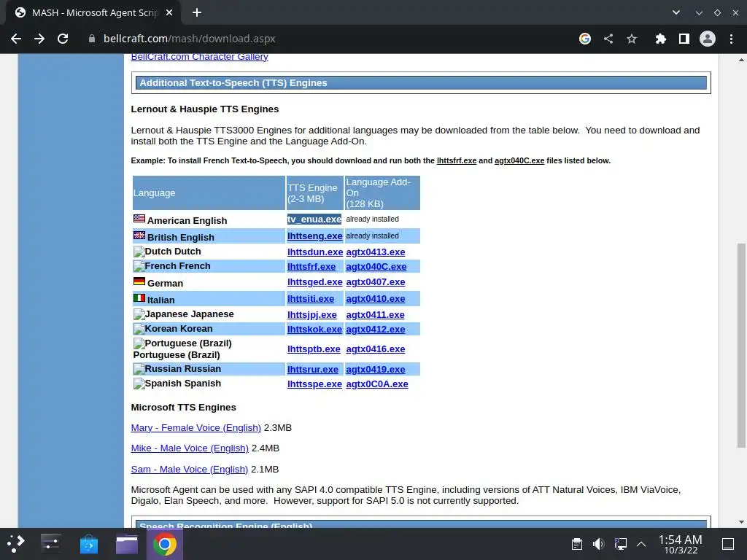View site security lock info
This screenshot has width=747, height=560.
[x=92, y=39]
